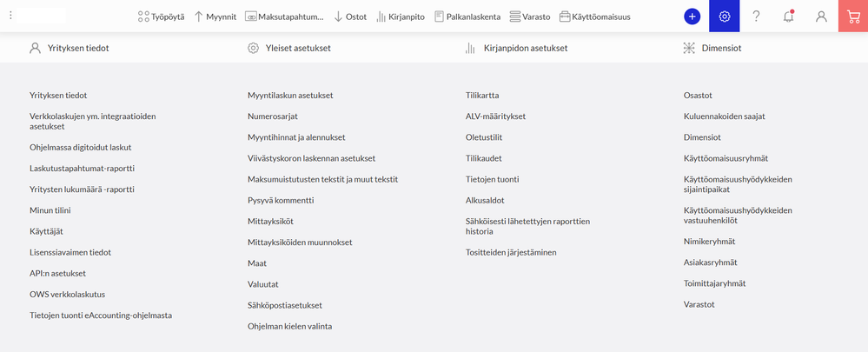Image resolution: width=868 pixels, height=352 pixels.
Task: Open the Myynnit menu
Action: coord(215,17)
